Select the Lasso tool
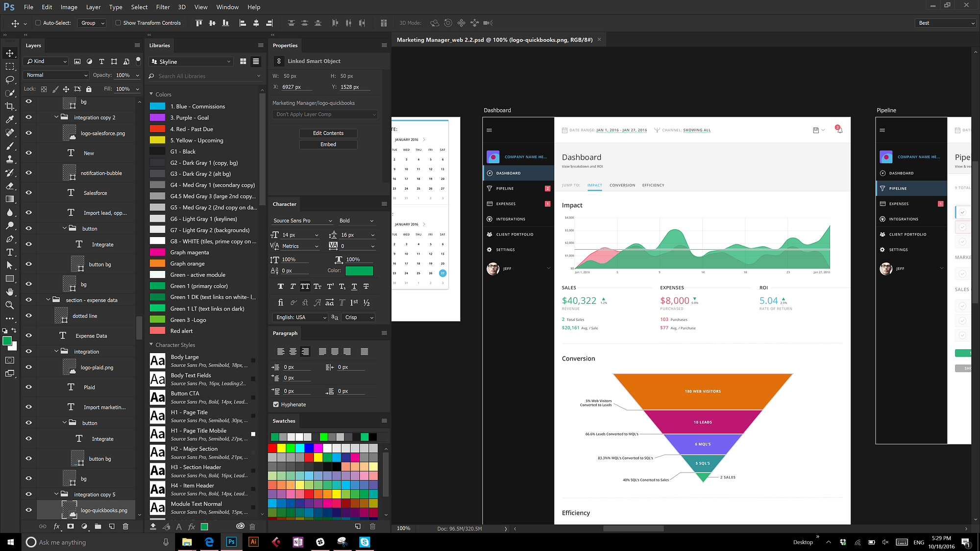This screenshot has height=551, width=980. [x=9, y=80]
